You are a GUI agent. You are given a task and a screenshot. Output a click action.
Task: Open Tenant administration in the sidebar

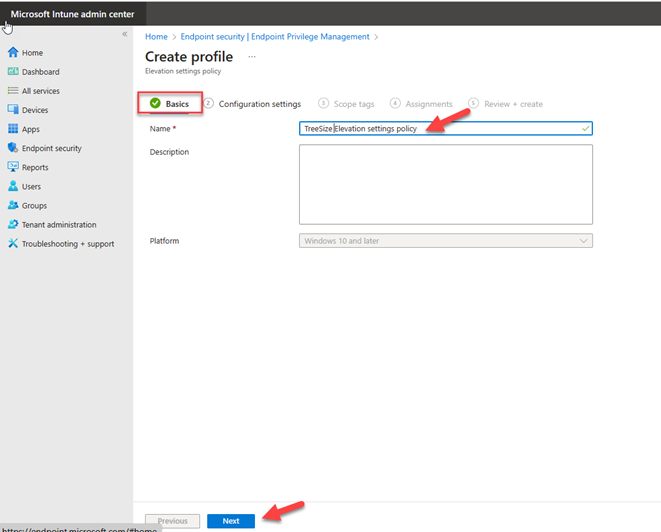(x=59, y=225)
